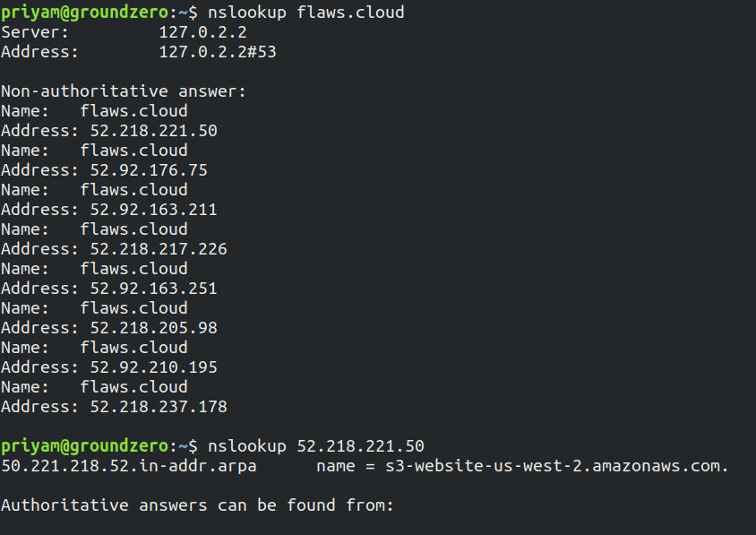Click the 'nslookup 52.218.221.50' command
The height and width of the screenshot is (535, 756).
point(316,446)
